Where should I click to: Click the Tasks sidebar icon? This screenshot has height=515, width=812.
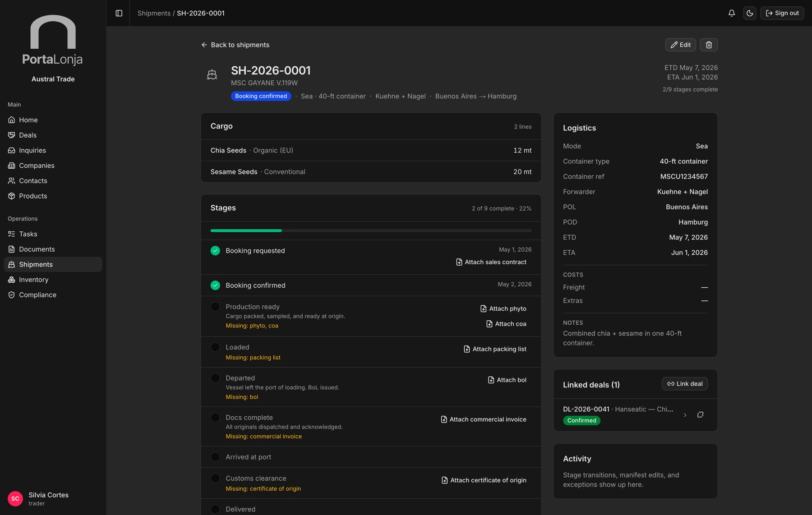coord(12,234)
